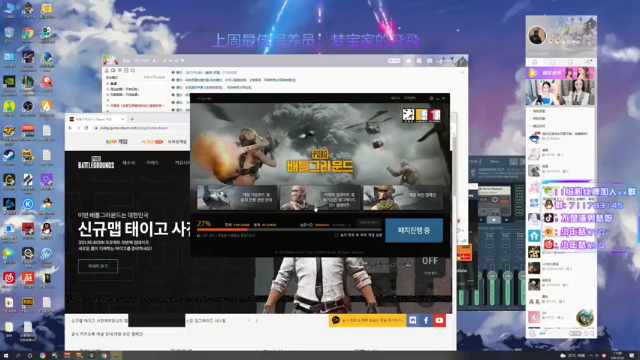
Task: Open the PUBG launcher settings gear
Action: 431,98
